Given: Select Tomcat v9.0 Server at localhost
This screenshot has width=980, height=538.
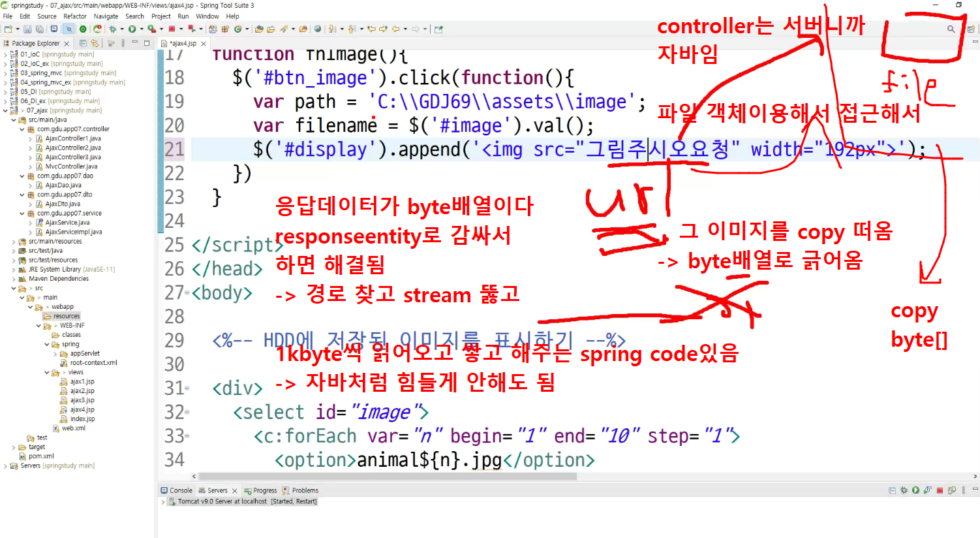Looking at the screenshot, I should click(x=243, y=501).
